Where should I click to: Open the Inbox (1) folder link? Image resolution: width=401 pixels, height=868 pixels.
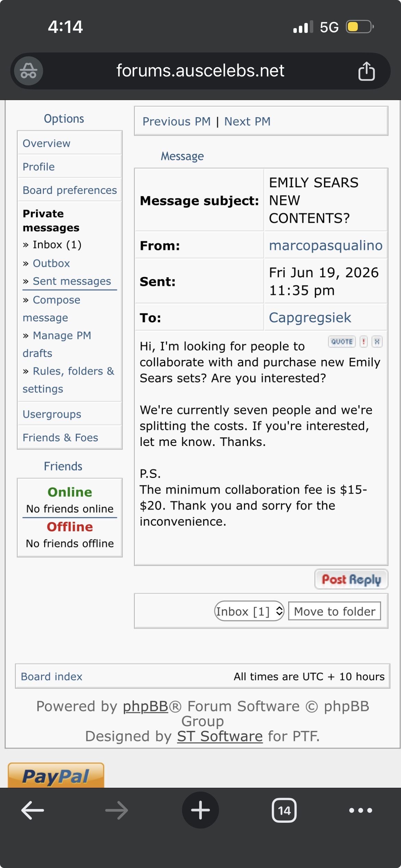pos(57,245)
